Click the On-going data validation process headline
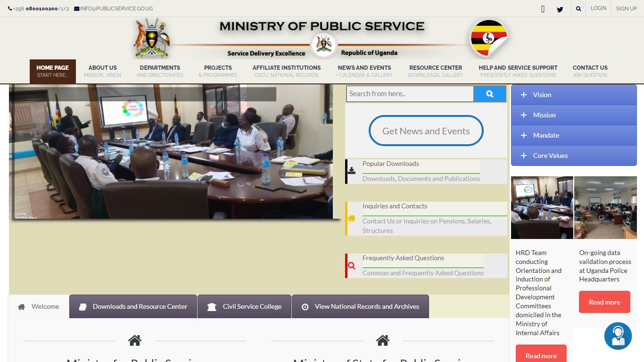644x362 pixels. pyautogui.click(x=605, y=266)
